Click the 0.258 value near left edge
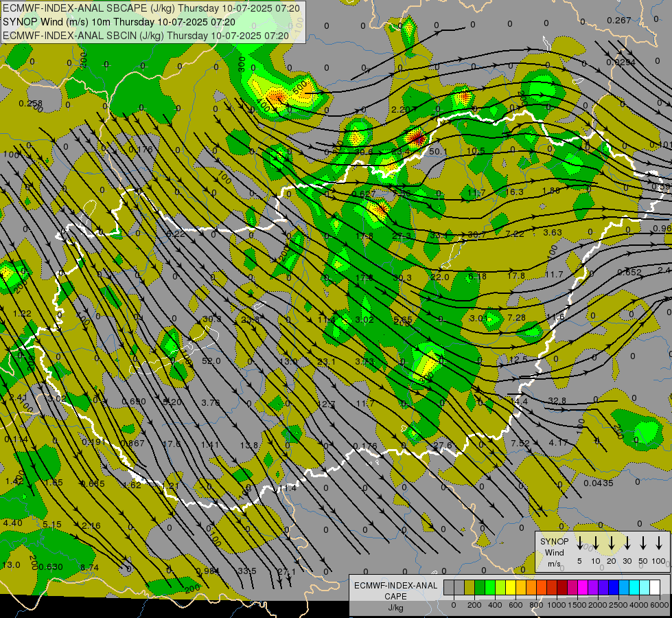The image size is (672, 618). [30, 104]
